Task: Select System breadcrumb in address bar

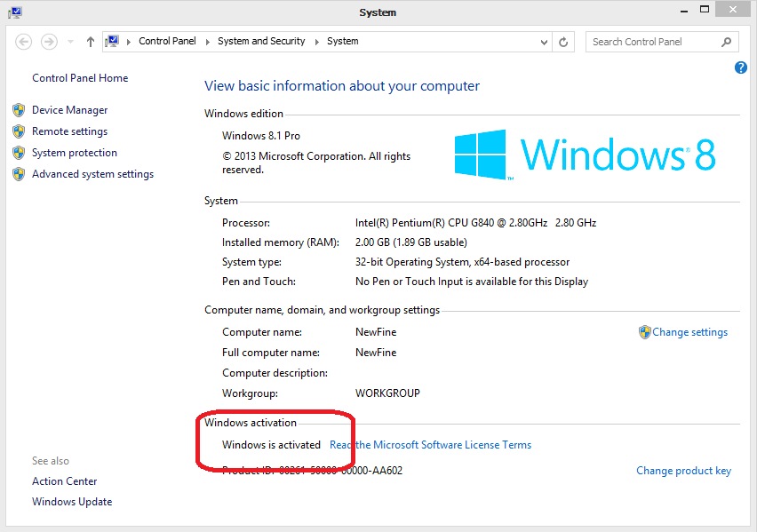Action: (342, 41)
